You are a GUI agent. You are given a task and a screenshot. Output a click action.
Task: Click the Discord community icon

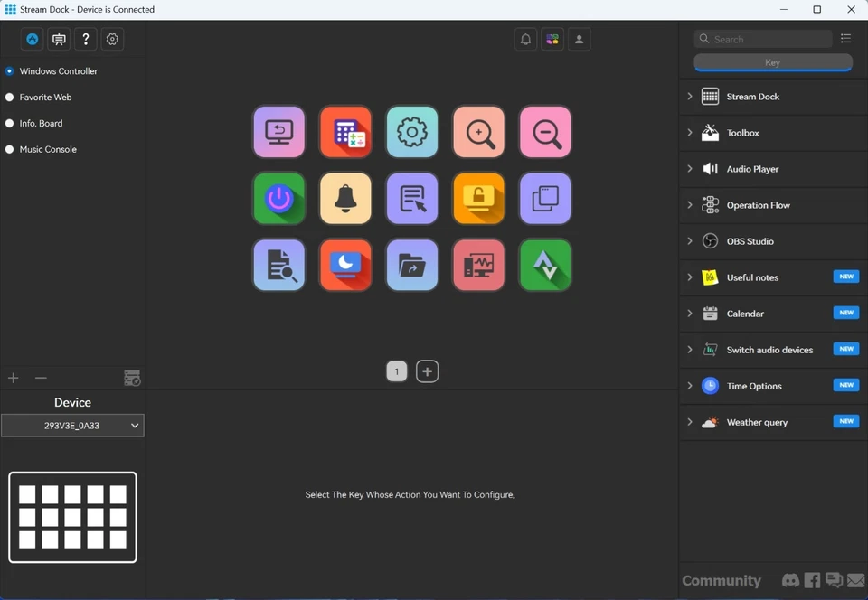[x=790, y=580]
